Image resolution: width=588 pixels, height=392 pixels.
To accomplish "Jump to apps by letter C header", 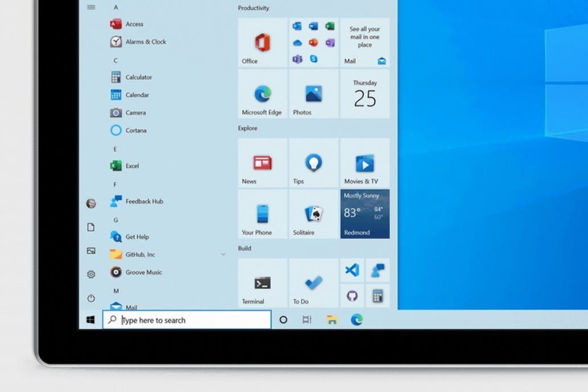I will click(x=116, y=60).
